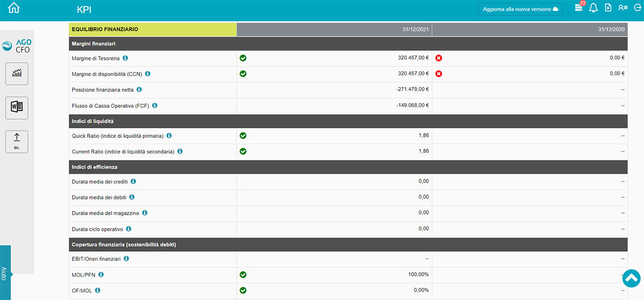Open the chart analysis sidebar button
This screenshot has width=644, height=300.
pos(17,74)
